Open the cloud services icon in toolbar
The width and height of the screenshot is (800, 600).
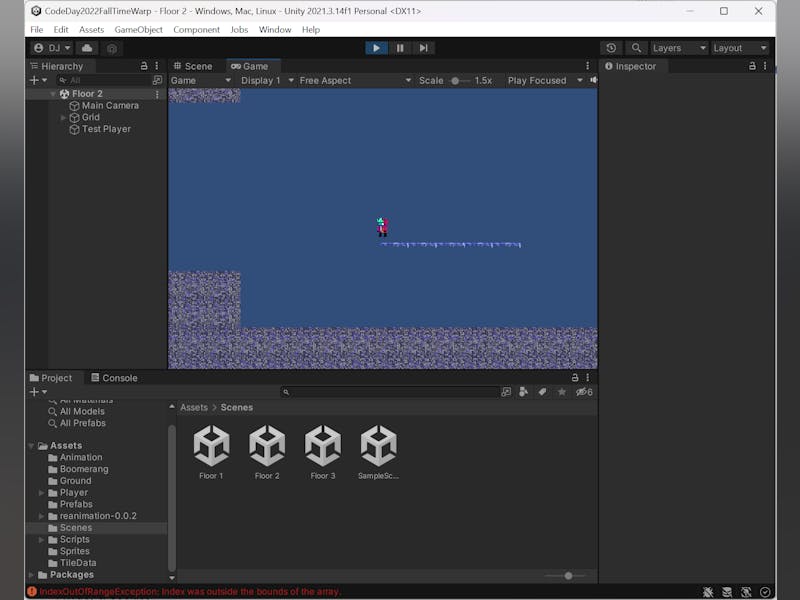point(87,48)
